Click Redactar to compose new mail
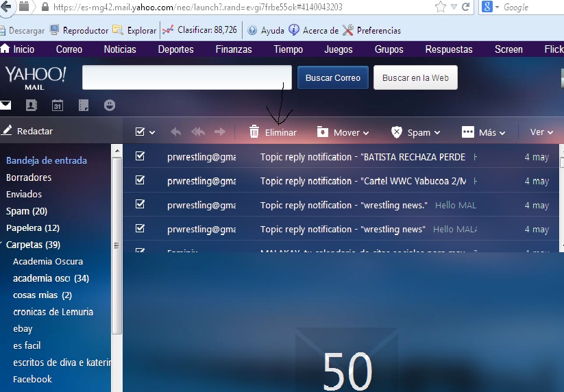 (x=27, y=131)
